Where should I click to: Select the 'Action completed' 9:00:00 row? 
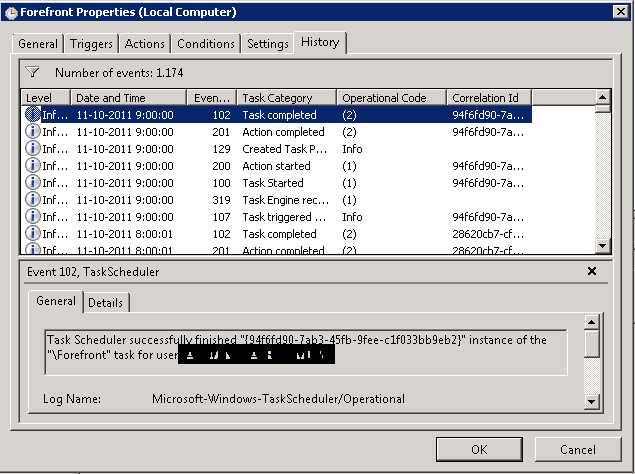[x=277, y=132]
